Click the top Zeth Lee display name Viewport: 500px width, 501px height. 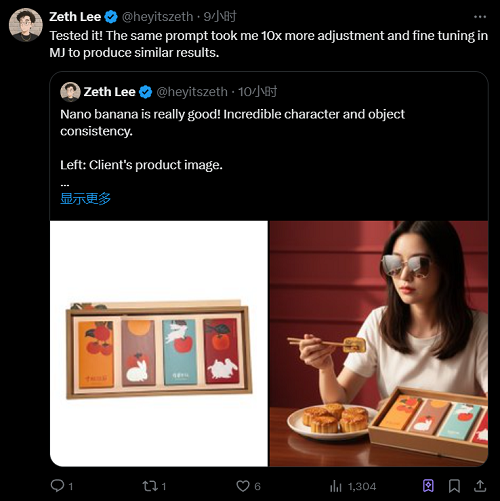pos(75,17)
